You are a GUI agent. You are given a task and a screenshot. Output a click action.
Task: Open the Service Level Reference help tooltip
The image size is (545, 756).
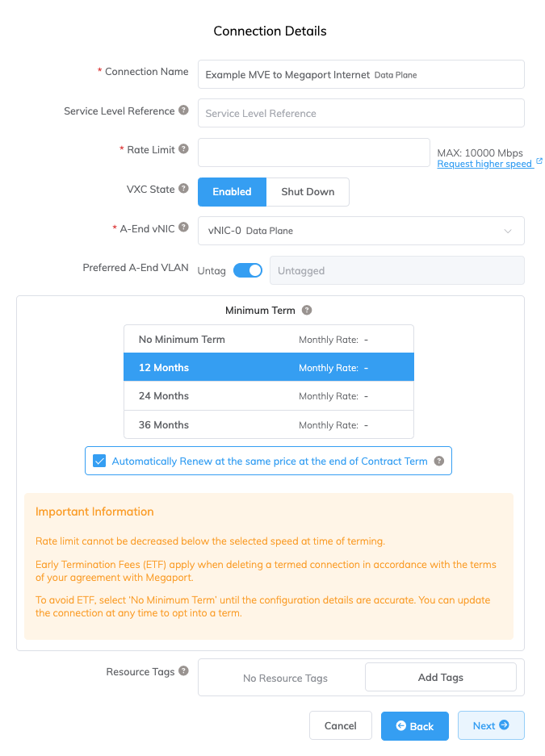point(184,111)
